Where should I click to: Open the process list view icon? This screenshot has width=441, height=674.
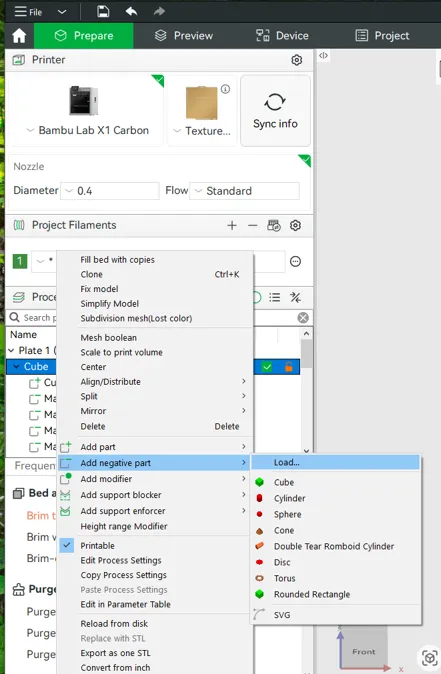275,297
